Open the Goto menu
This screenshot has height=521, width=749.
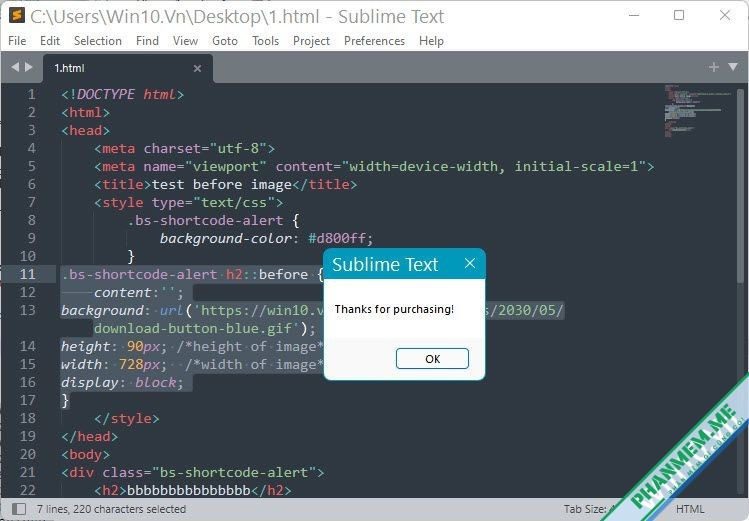pos(225,41)
